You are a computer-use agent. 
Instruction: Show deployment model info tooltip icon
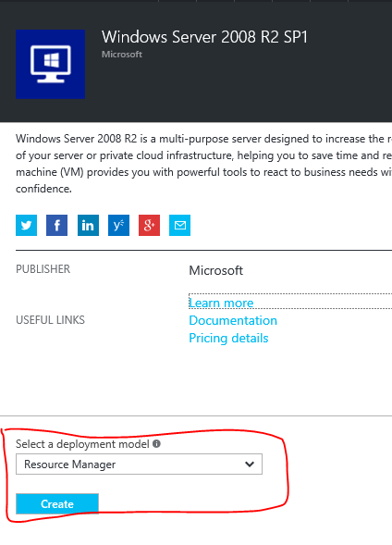[x=156, y=443]
